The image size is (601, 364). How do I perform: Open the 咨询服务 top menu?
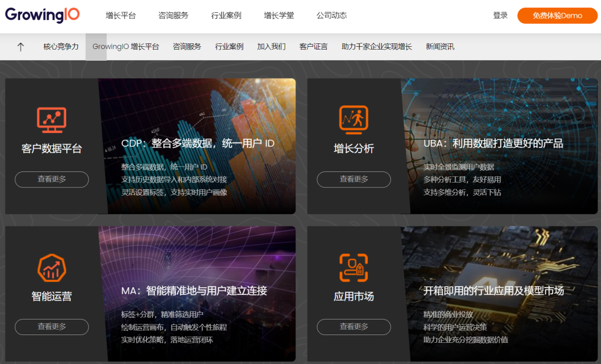click(173, 16)
